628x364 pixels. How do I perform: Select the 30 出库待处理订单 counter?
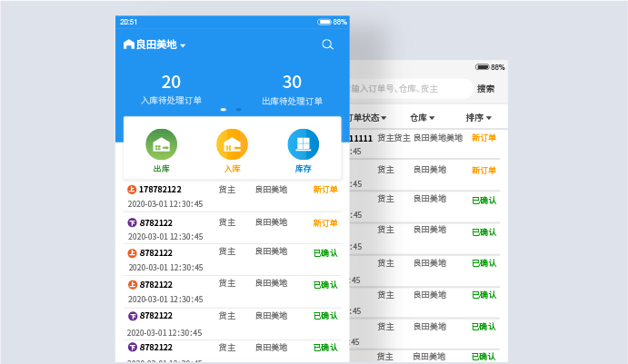(x=292, y=90)
